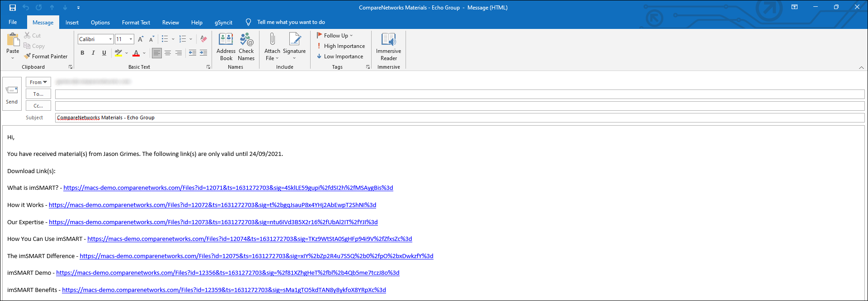Open the Tags dialog launcher
868x301 pixels.
point(368,67)
